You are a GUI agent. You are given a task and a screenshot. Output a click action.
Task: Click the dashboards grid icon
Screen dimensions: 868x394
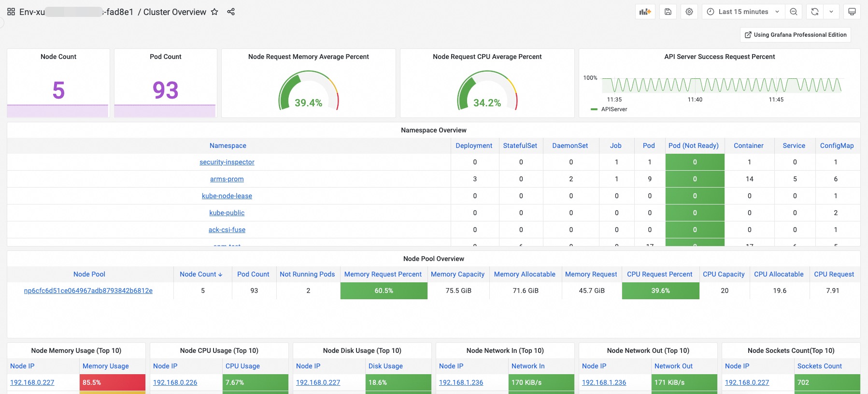point(11,12)
